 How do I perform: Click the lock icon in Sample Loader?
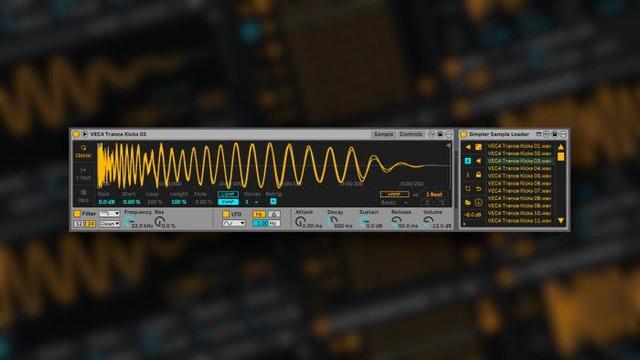coord(478,175)
